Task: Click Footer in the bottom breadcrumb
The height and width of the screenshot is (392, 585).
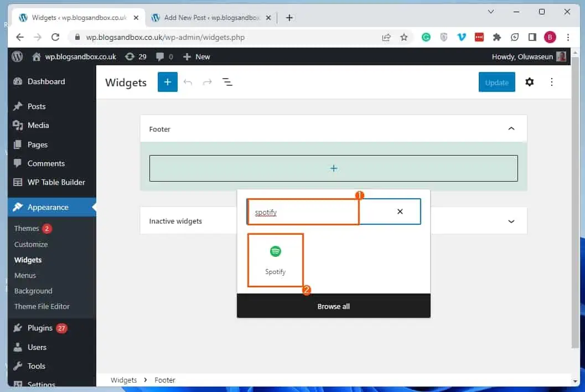Action: 165,380
